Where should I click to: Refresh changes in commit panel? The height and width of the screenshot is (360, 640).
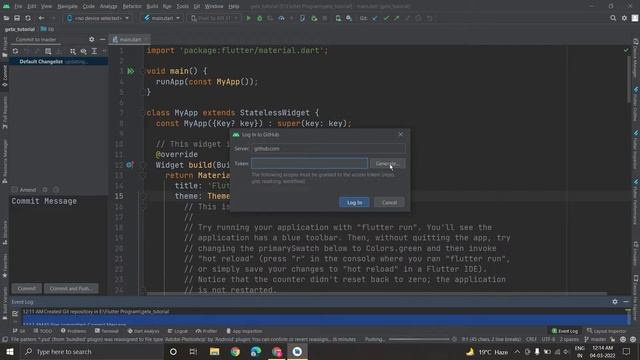[x=15, y=51]
